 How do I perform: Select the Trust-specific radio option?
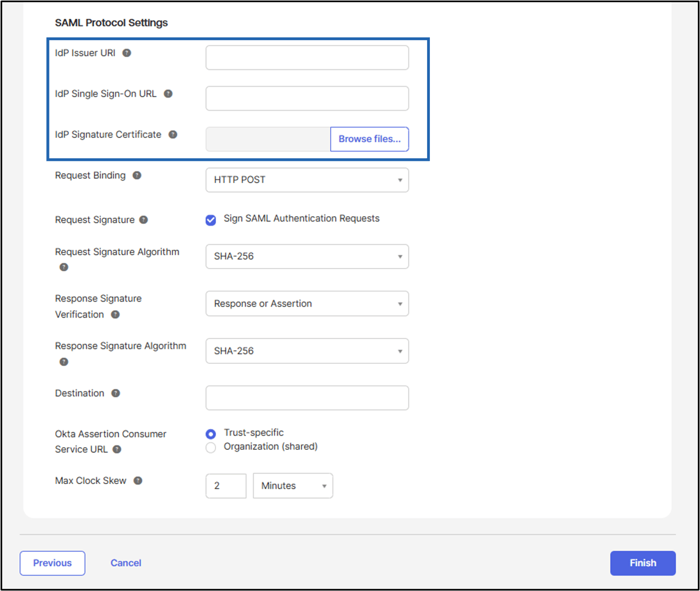click(211, 434)
